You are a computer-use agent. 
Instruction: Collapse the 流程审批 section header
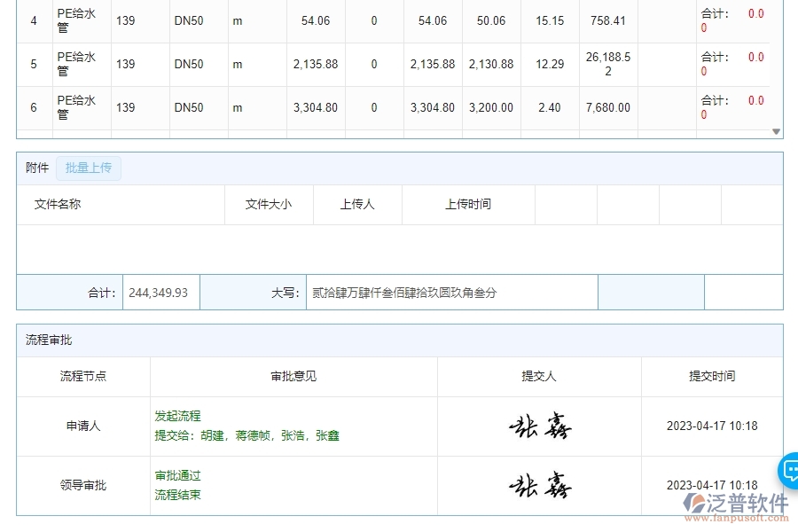coord(47,339)
